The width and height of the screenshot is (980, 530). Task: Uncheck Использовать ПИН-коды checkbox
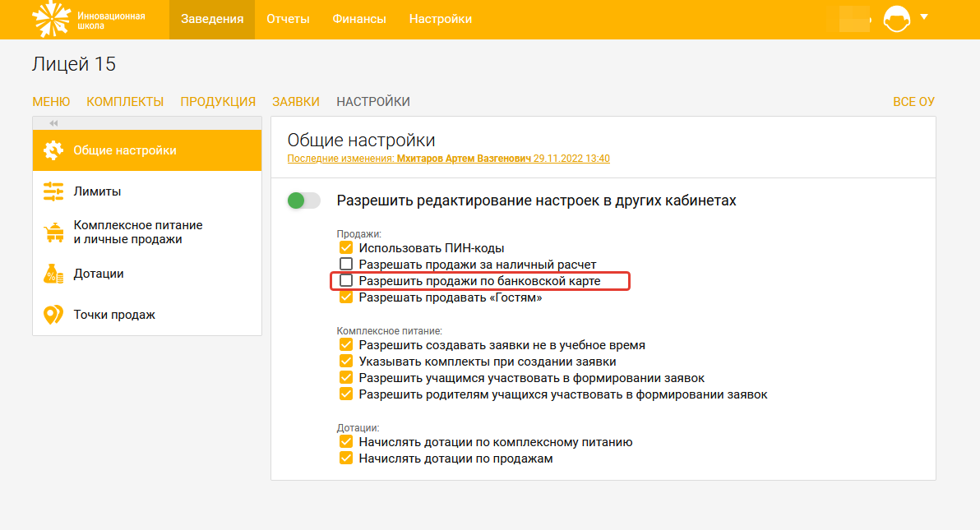[x=346, y=248]
